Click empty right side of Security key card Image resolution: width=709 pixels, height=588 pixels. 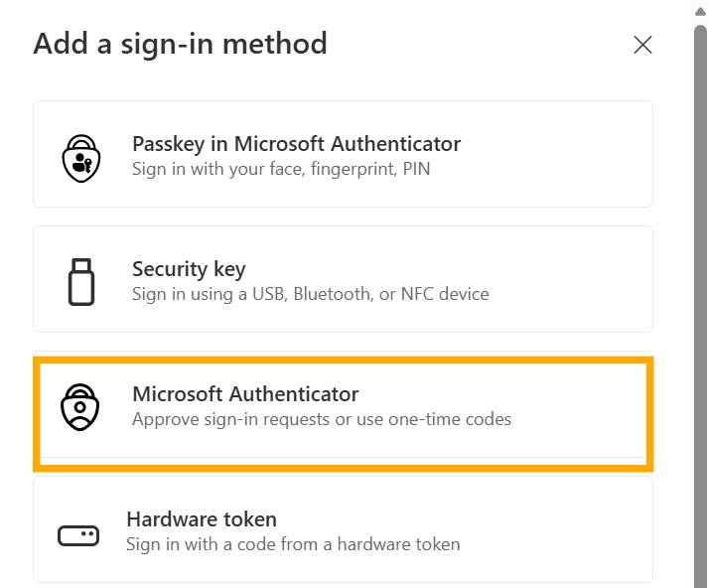(586, 280)
